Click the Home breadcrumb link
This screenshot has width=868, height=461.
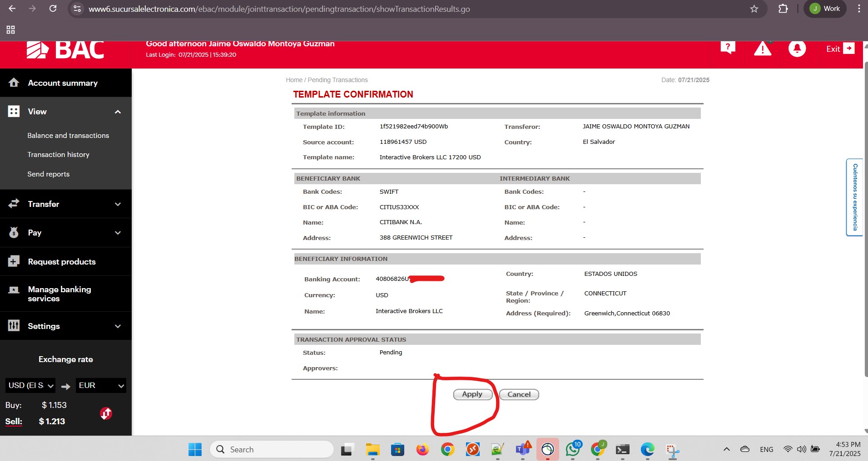point(294,80)
